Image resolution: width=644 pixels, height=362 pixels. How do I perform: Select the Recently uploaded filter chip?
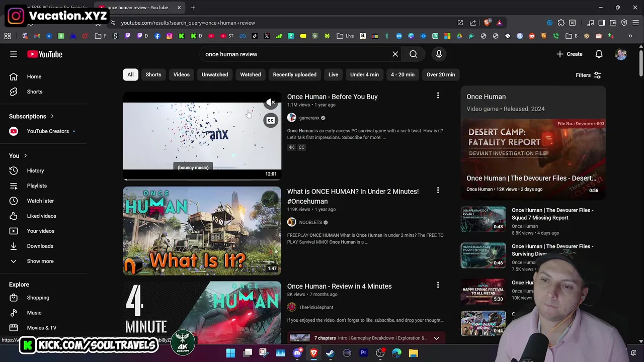coord(295,74)
